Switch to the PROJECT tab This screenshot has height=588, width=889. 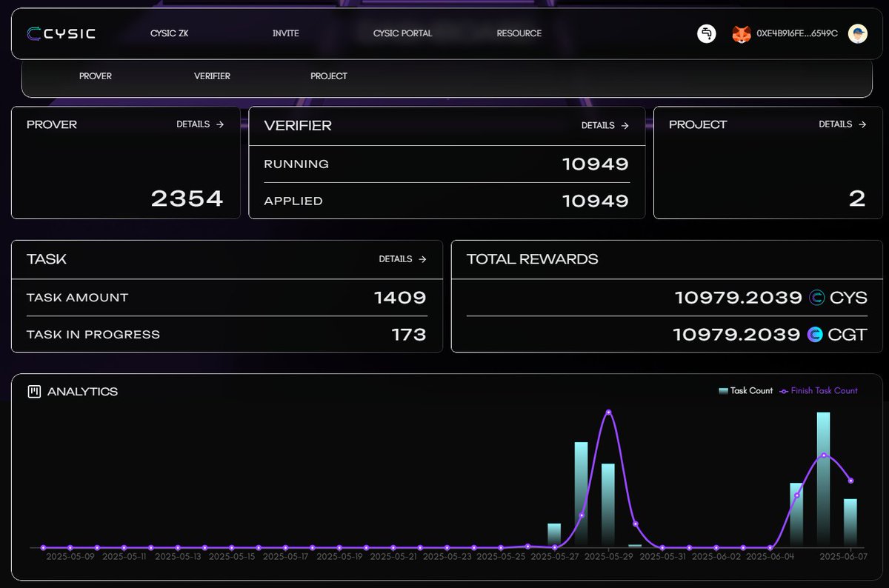[329, 76]
